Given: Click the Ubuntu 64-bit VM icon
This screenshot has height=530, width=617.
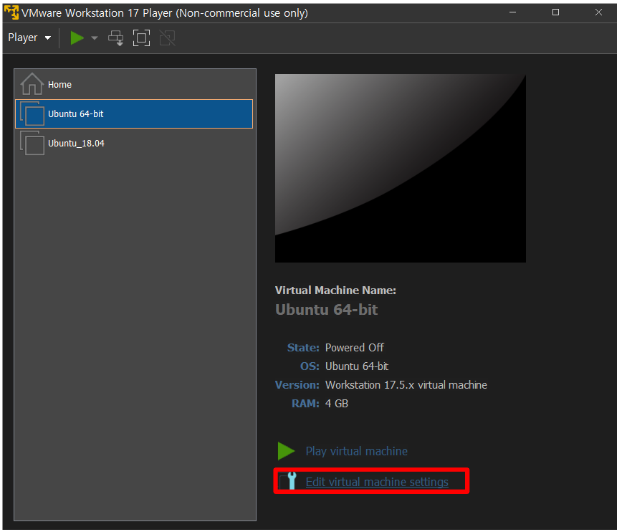Looking at the screenshot, I should (x=32, y=114).
